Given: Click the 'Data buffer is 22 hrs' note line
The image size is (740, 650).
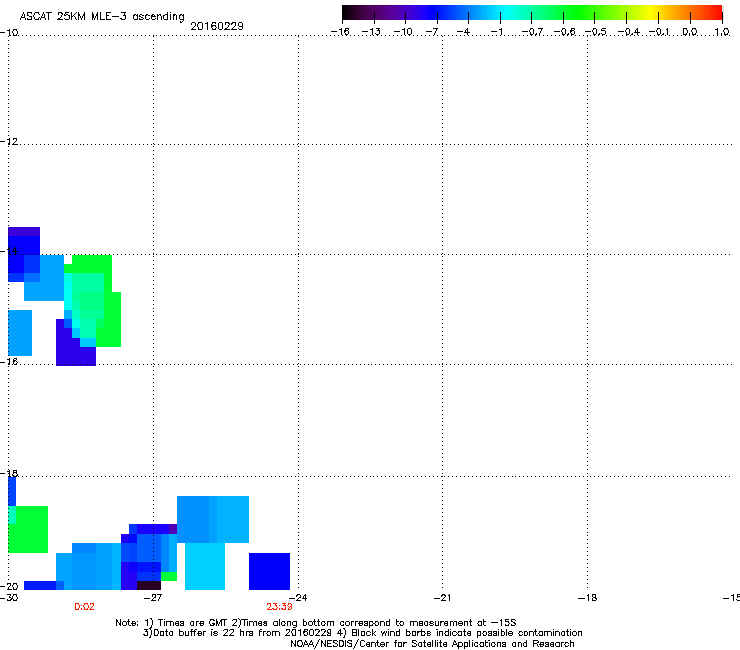Looking at the screenshot, I should (x=362, y=633).
